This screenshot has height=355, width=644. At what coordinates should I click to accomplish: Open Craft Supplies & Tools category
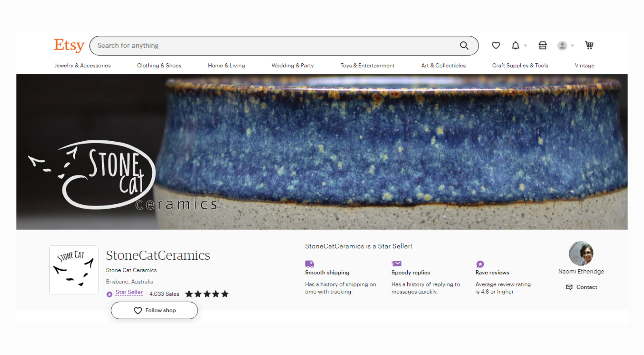[x=520, y=65]
